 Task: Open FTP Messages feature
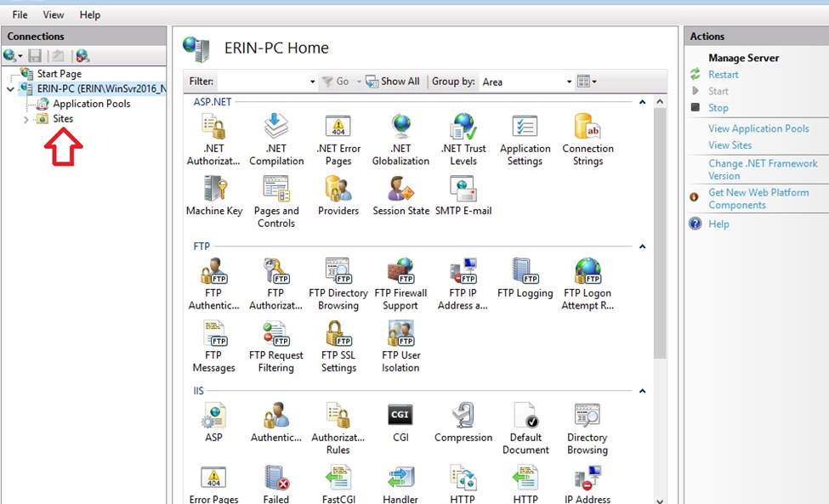click(213, 346)
